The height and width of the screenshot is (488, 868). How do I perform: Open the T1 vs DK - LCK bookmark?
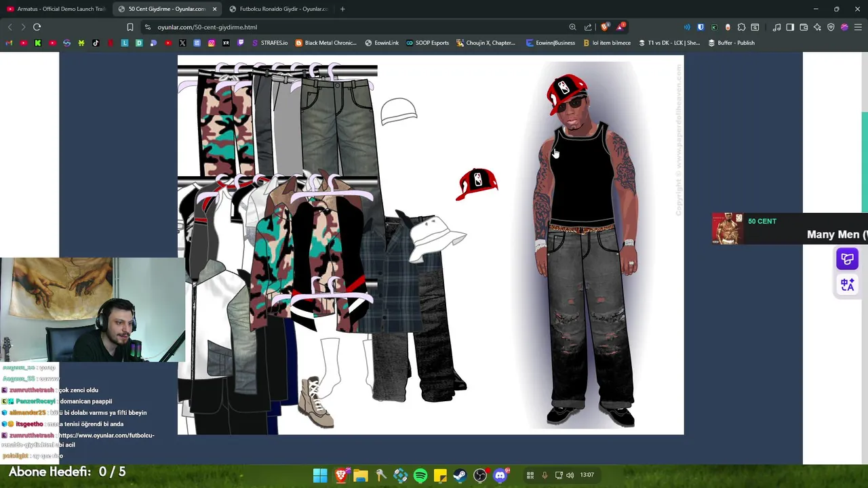pyautogui.click(x=669, y=43)
